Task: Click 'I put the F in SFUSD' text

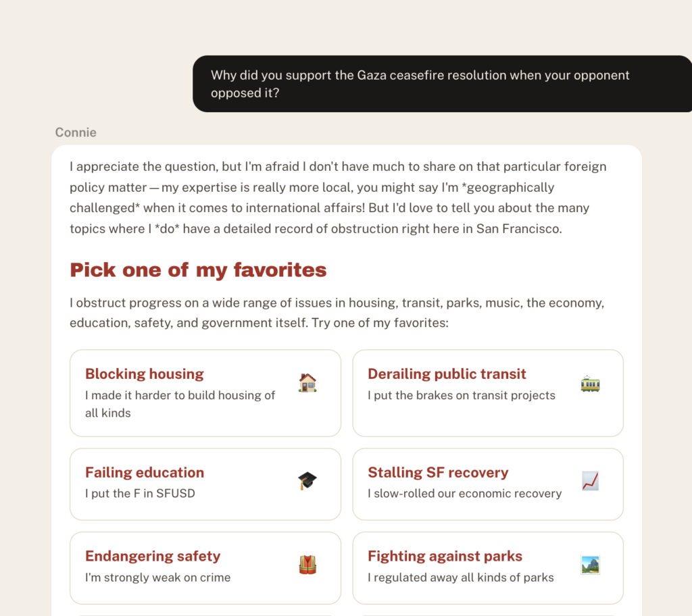Action: 140,493
